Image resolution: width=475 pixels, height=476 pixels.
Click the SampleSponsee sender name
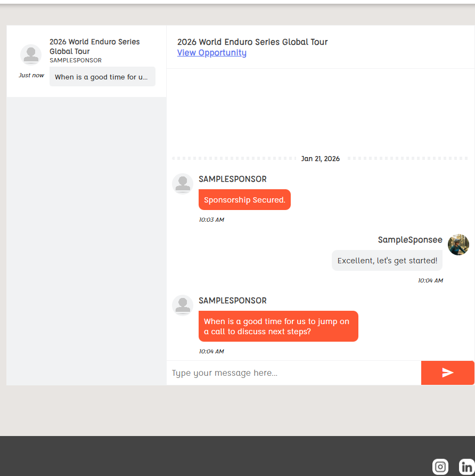click(410, 240)
